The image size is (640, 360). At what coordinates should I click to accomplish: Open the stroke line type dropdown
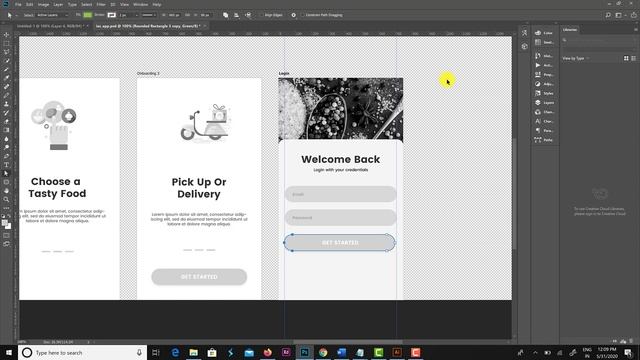pyautogui.click(x=149, y=15)
